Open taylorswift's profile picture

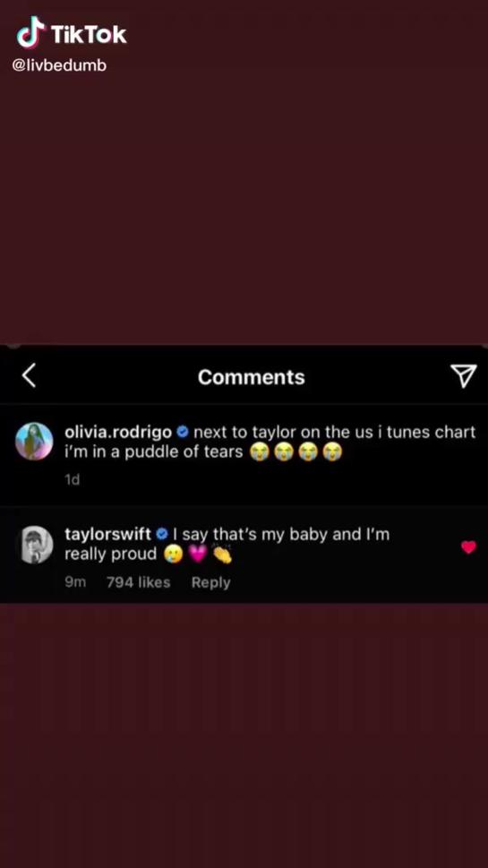(37, 545)
